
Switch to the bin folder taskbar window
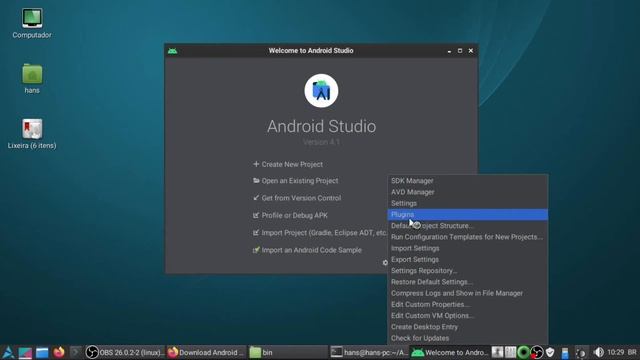click(288, 352)
